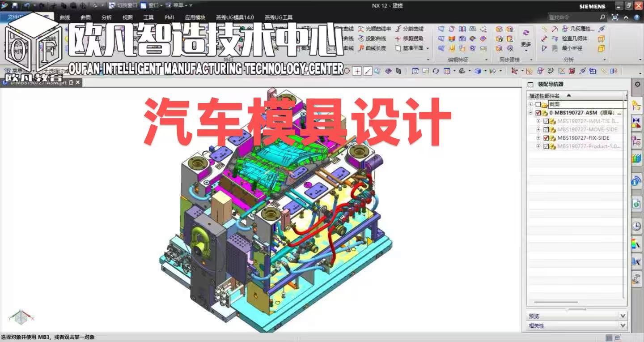Open the navigator settings gear icon

coord(637,84)
